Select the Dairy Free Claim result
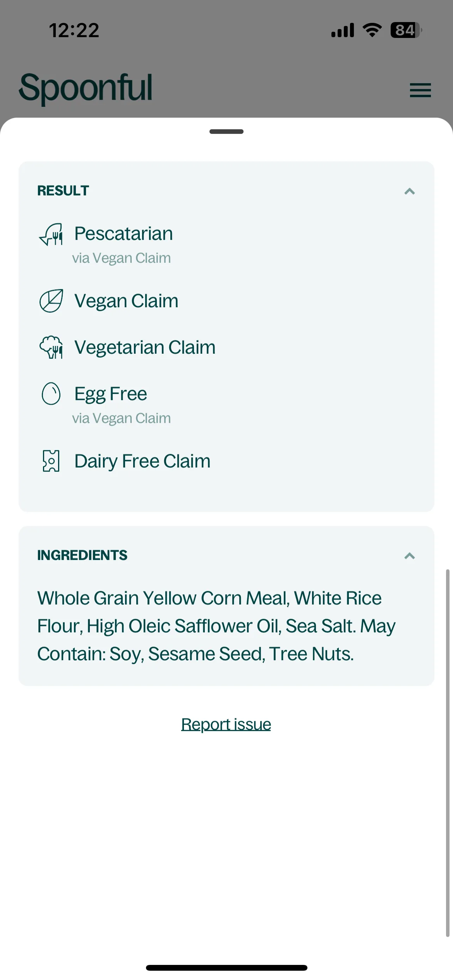453x980 pixels. click(142, 461)
